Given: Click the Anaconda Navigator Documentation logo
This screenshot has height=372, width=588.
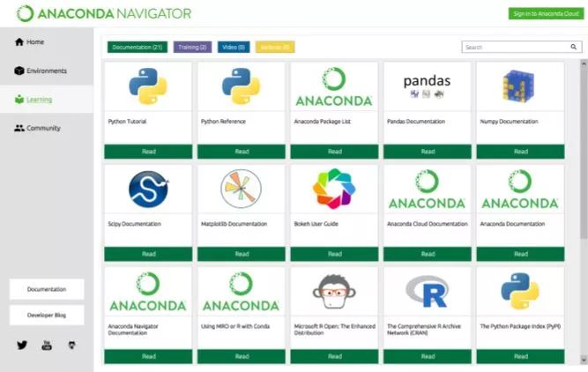Looking at the screenshot, I should [x=148, y=292].
